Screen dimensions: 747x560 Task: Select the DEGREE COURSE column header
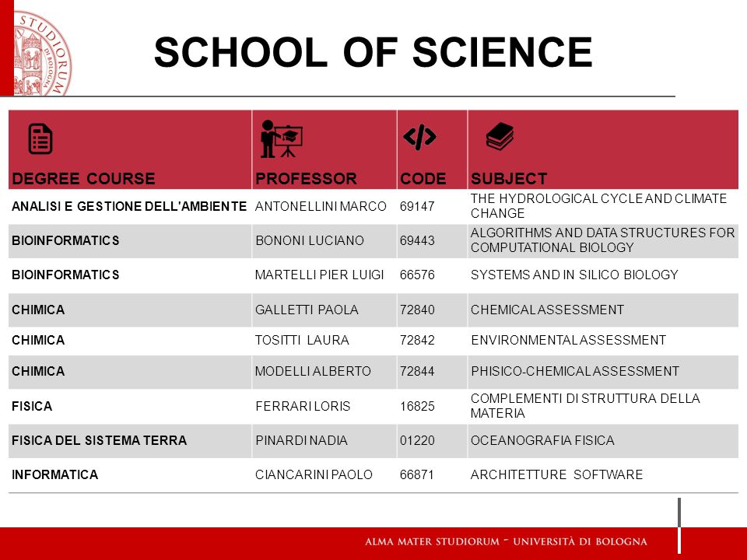(x=83, y=179)
